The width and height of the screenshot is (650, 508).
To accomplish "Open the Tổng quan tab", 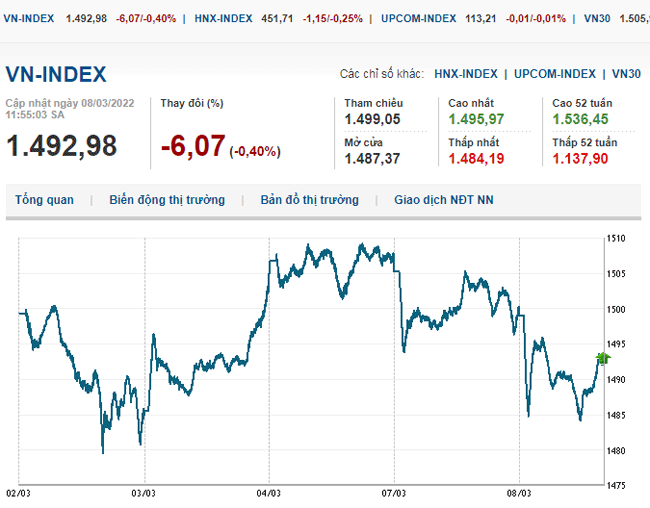I will click(44, 200).
